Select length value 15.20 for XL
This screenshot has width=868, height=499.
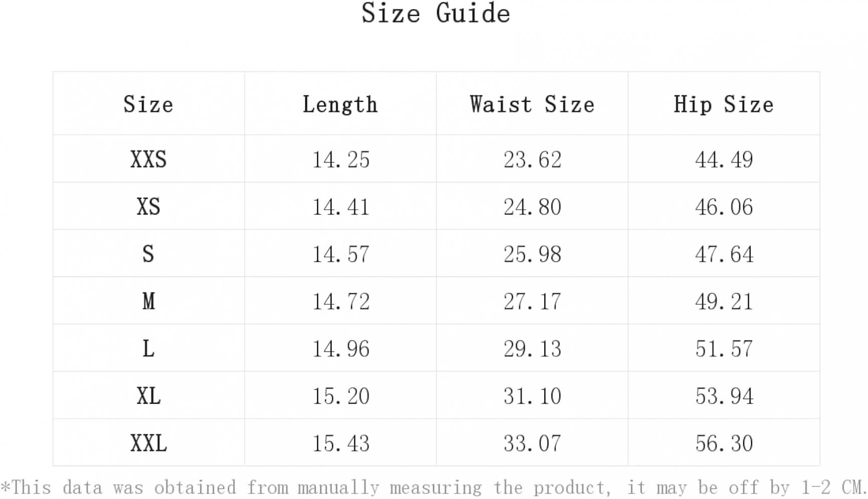341,396
